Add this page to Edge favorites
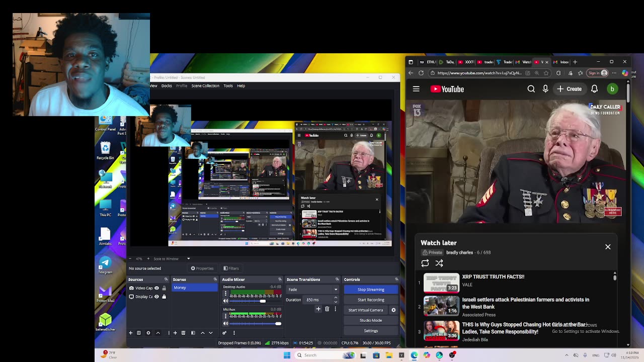 [x=546, y=73]
